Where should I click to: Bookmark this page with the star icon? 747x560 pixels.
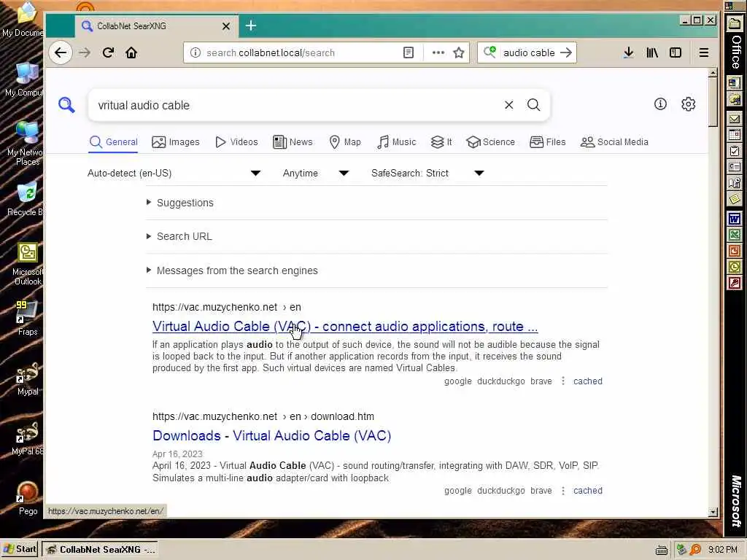click(459, 52)
